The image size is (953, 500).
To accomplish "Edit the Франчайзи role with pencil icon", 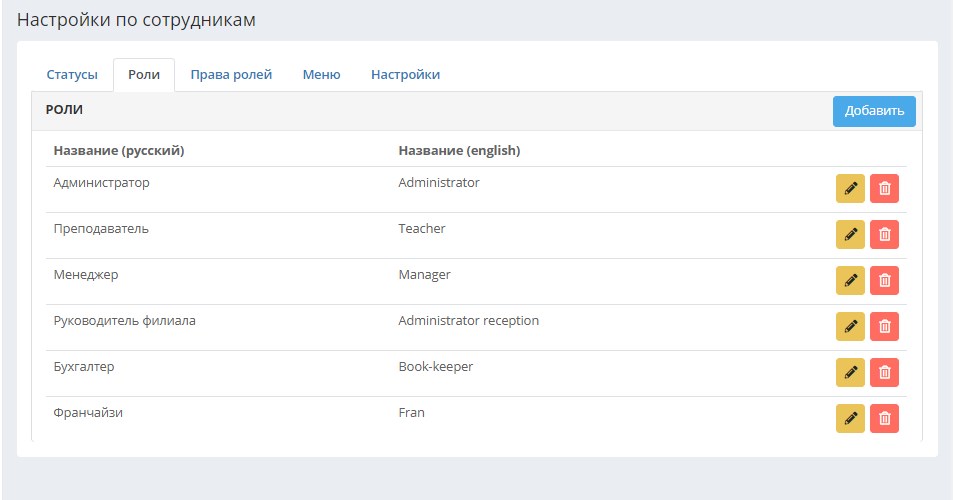I will [850, 419].
